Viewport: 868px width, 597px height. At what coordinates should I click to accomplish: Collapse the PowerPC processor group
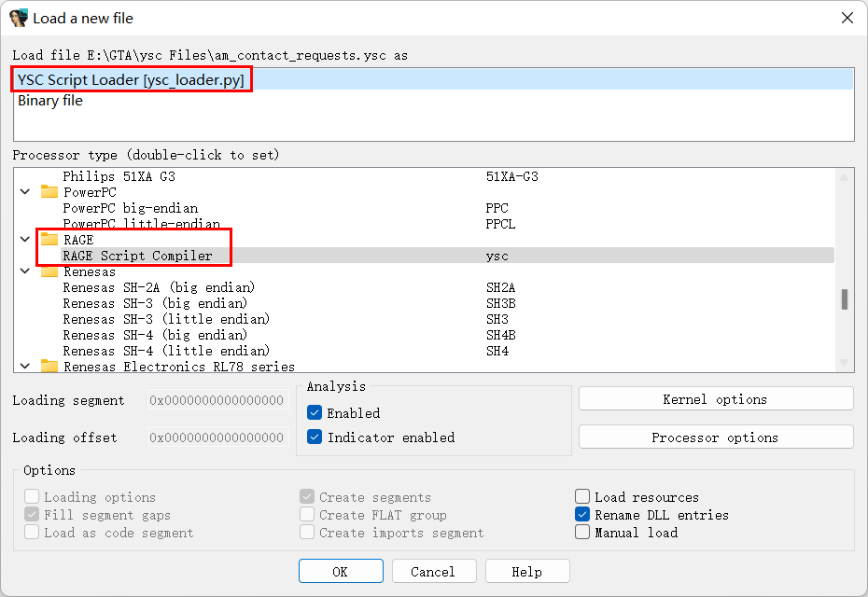click(x=24, y=192)
